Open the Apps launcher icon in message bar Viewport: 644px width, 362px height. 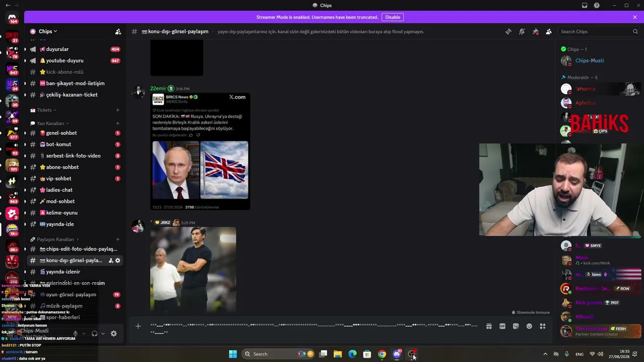(543, 326)
